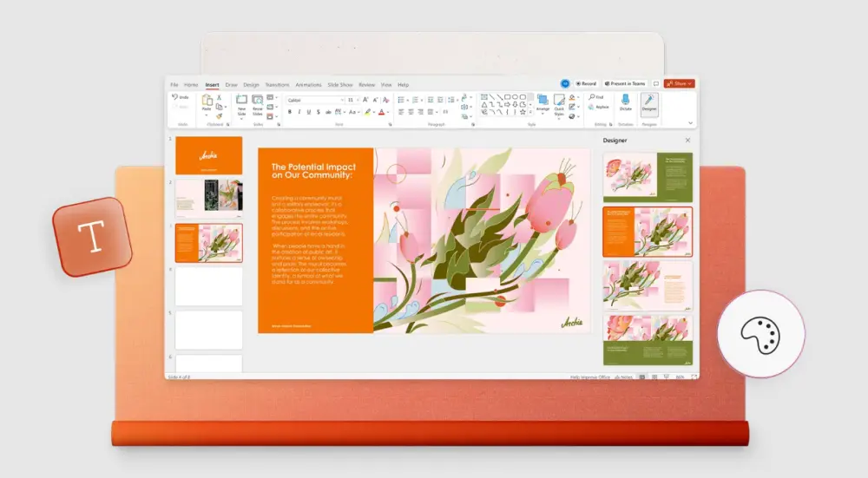Image resolution: width=868 pixels, height=478 pixels.
Task: Choose the third Designer idea with the image on the left
Action: (648, 285)
